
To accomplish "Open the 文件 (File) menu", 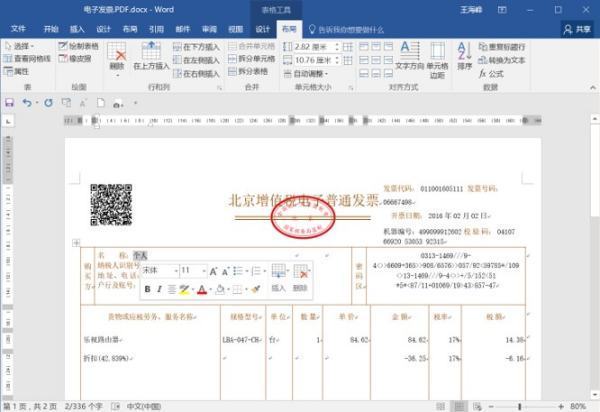I will tap(17, 30).
